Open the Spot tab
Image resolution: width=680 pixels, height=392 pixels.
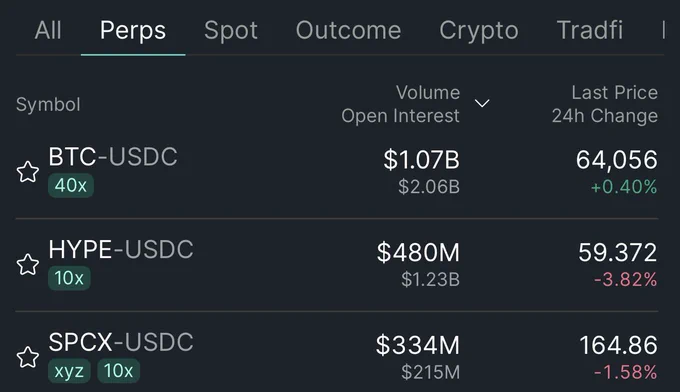click(231, 30)
